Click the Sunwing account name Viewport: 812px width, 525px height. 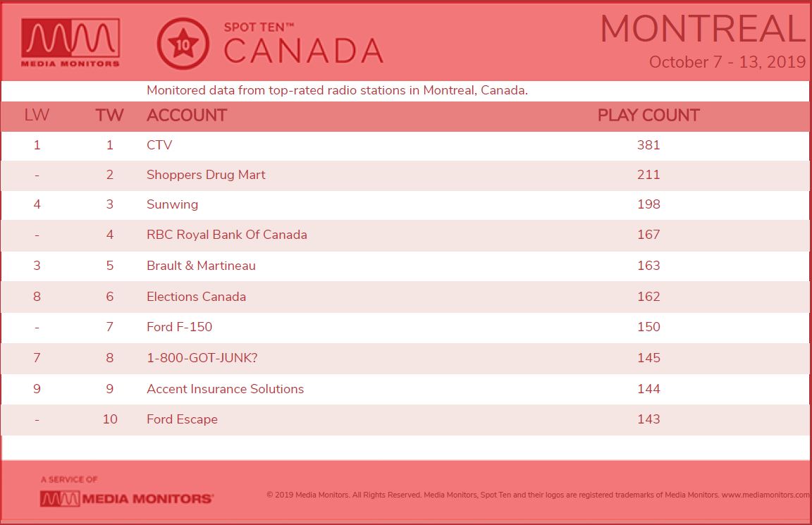click(x=172, y=204)
